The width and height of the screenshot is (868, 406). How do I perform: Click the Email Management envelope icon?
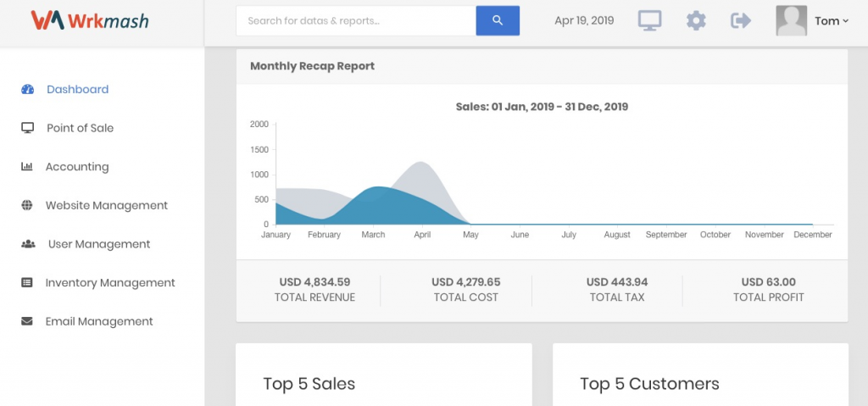click(x=26, y=321)
